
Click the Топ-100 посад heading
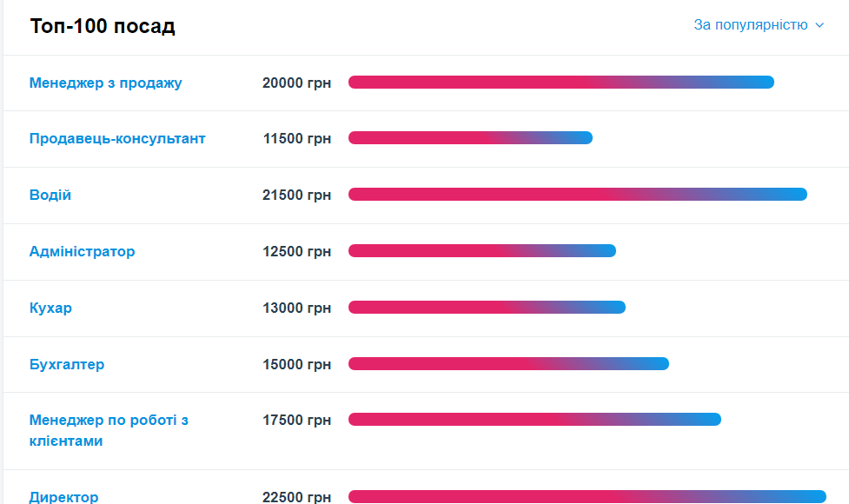pos(103,26)
